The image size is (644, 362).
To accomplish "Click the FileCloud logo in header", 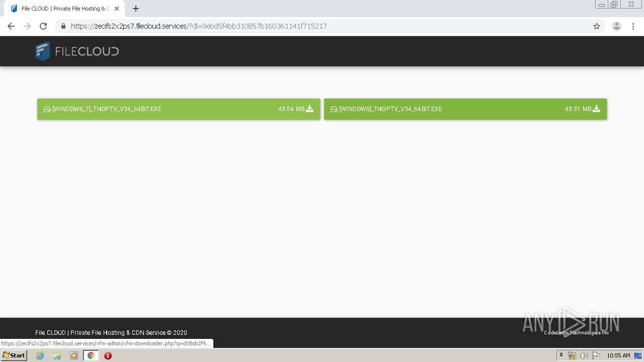I will [x=77, y=51].
